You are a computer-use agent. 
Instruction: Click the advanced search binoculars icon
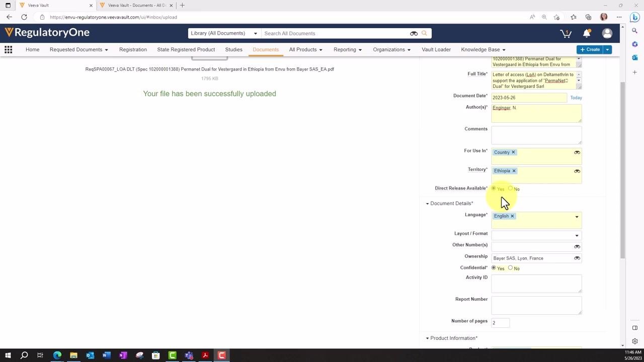coord(414,33)
